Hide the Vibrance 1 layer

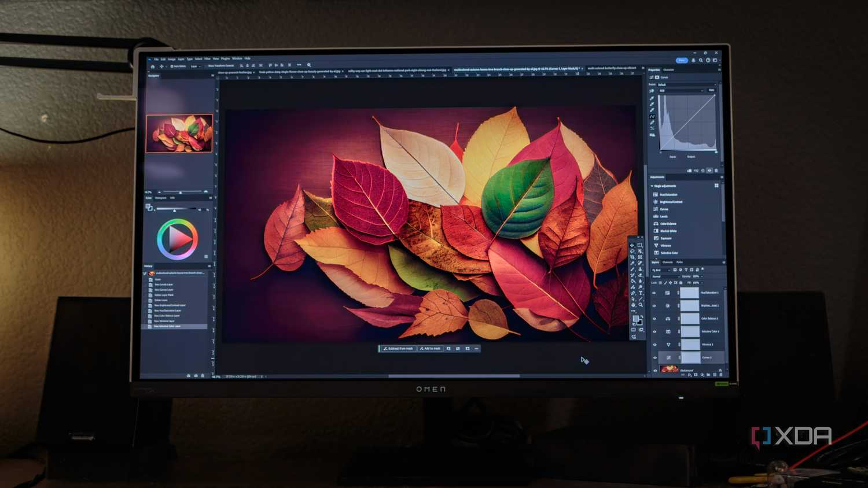point(655,345)
